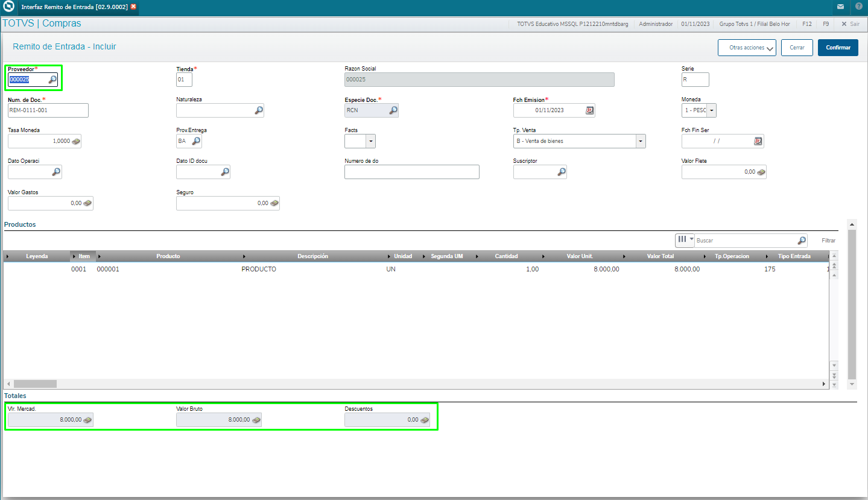Close the Interfaz Remito de Entrada tab
This screenshot has height=500, width=868.
coord(133,7)
